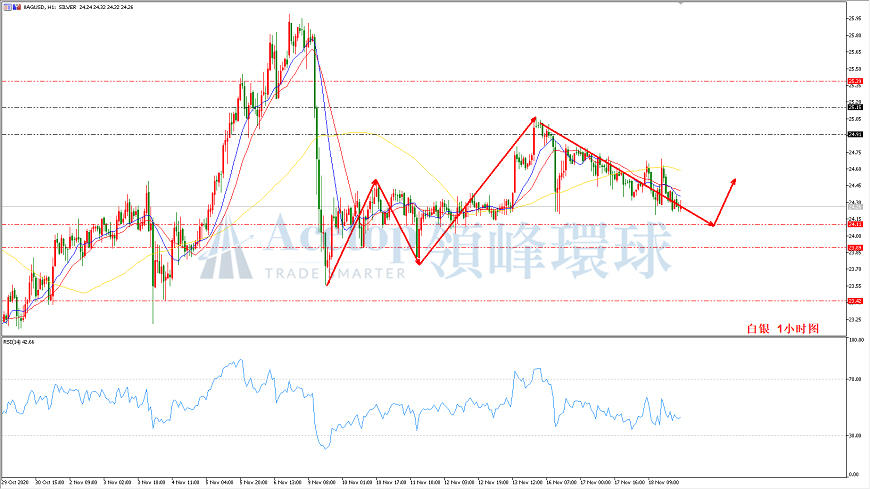This screenshot has width=870, height=489.
Task: Select the 25.15 black price level tag
Action: point(855,107)
